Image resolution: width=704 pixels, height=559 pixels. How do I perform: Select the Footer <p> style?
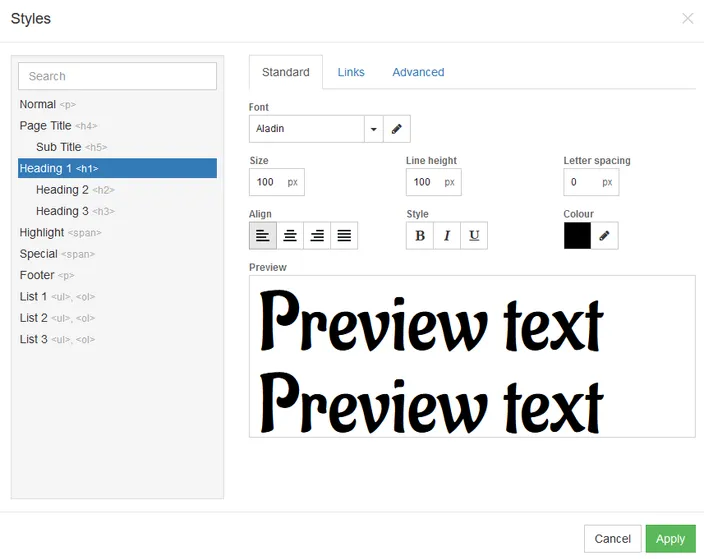(117, 275)
